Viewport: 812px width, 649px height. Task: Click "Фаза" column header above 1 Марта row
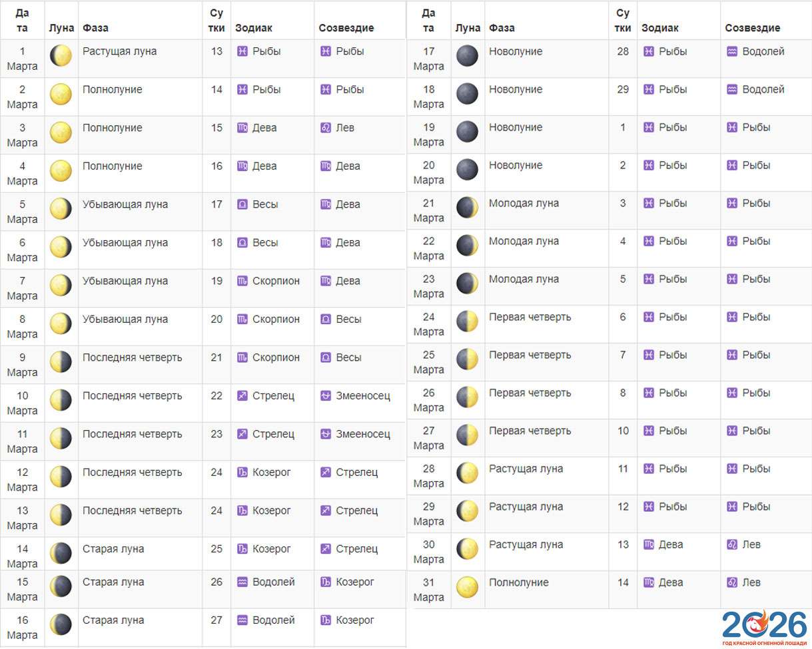coord(95,28)
